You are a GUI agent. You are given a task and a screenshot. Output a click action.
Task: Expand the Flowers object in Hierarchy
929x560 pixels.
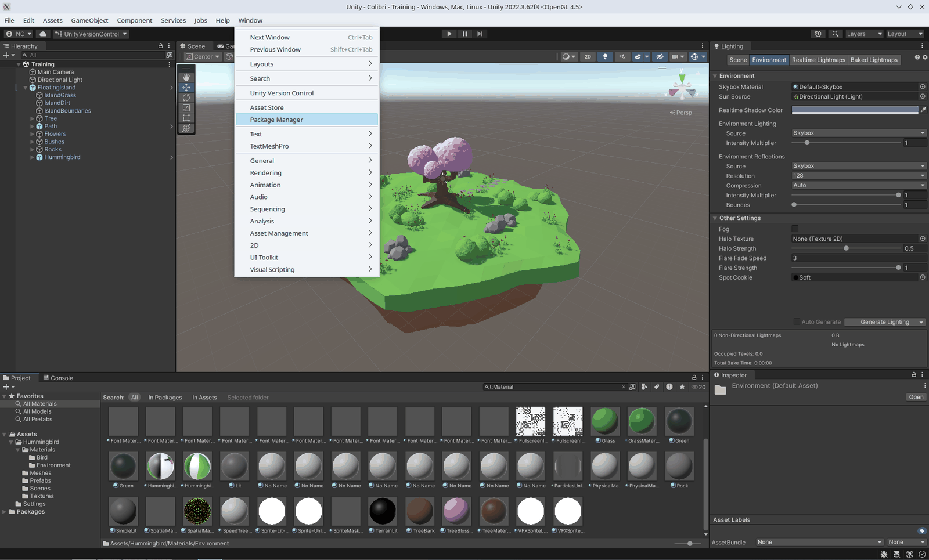pos(33,134)
